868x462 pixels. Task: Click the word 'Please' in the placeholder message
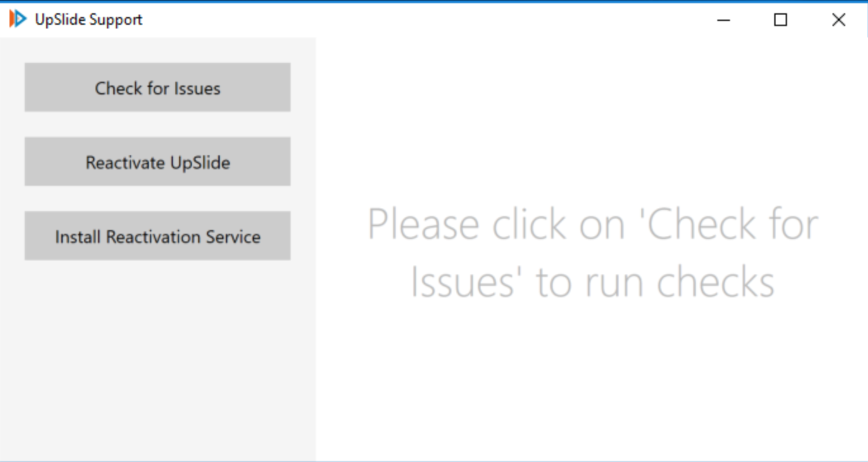click(x=423, y=224)
